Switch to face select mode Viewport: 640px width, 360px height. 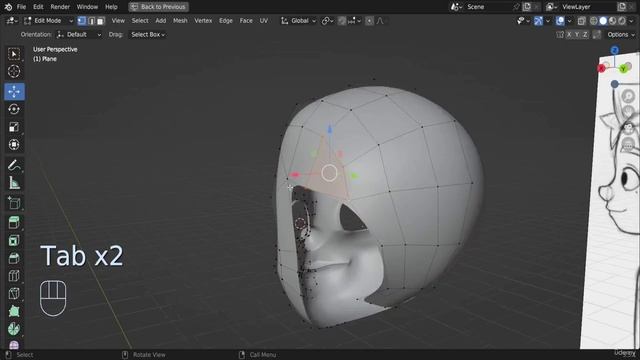point(100,21)
